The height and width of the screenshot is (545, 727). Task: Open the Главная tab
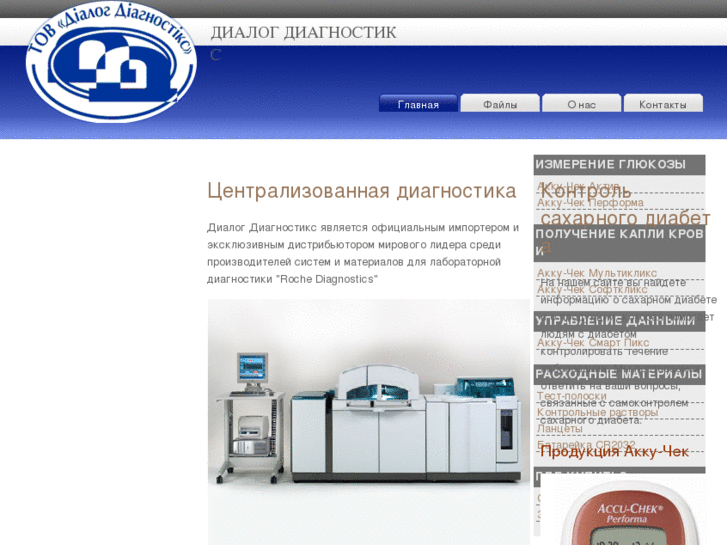click(418, 104)
